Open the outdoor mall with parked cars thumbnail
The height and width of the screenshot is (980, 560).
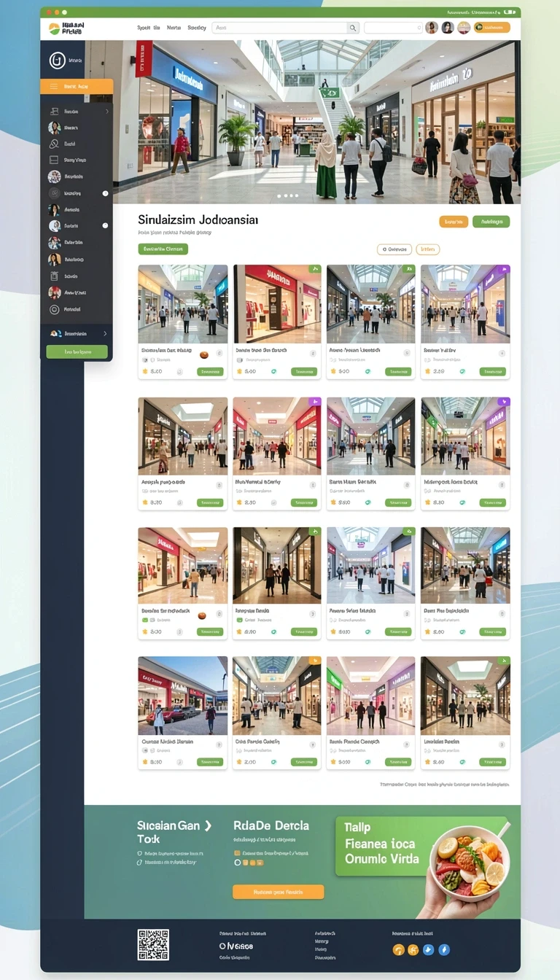pyautogui.click(x=182, y=695)
